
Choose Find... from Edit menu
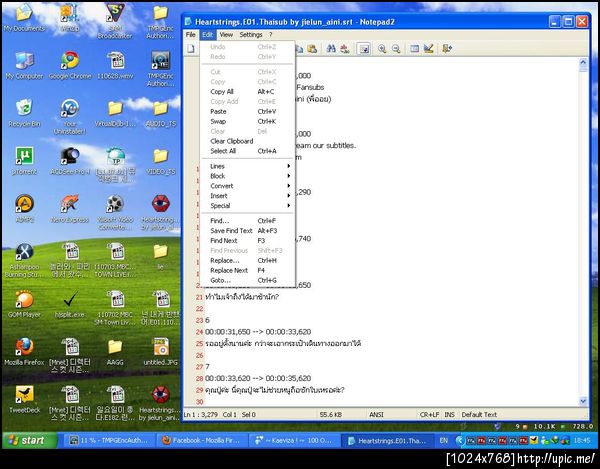click(248, 221)
